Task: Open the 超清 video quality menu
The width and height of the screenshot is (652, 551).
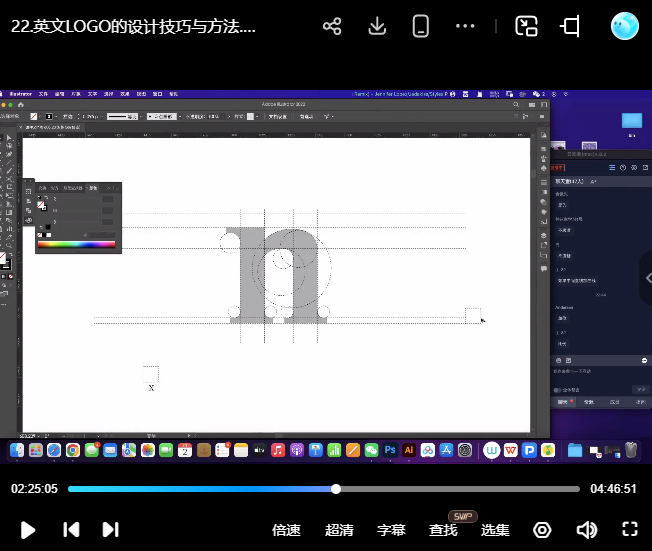Action: [x=339, y=530]
